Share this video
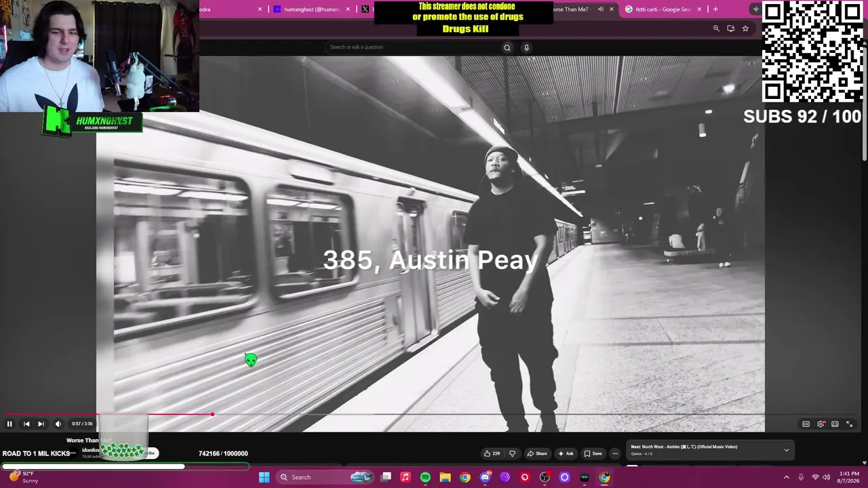 537,453
